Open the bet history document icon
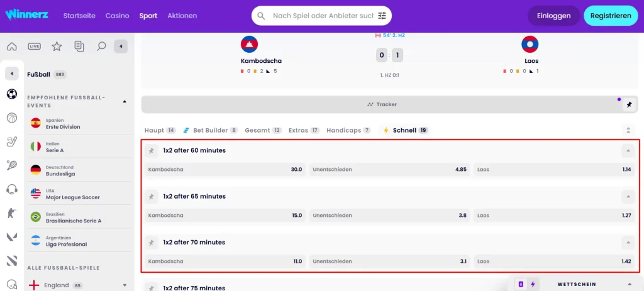Viewport: 644px width, 291px height. 79,47
